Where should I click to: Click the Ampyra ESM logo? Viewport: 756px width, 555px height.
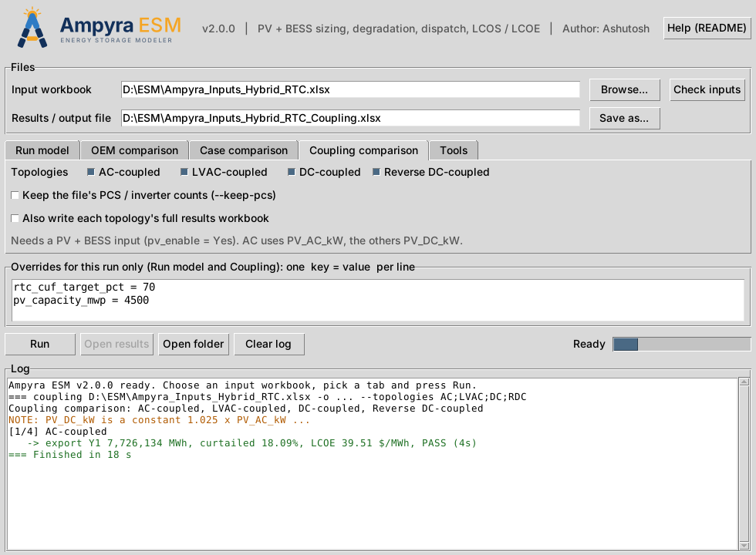100,28
